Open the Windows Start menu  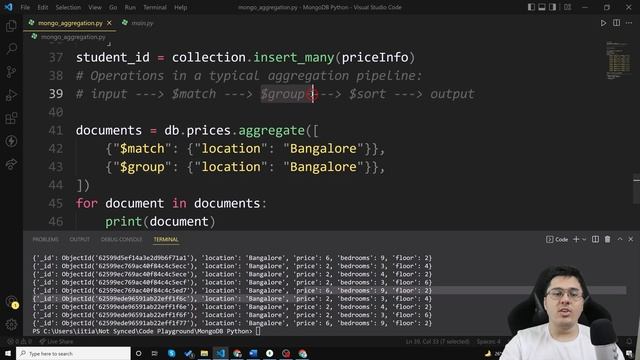(8, 353)
